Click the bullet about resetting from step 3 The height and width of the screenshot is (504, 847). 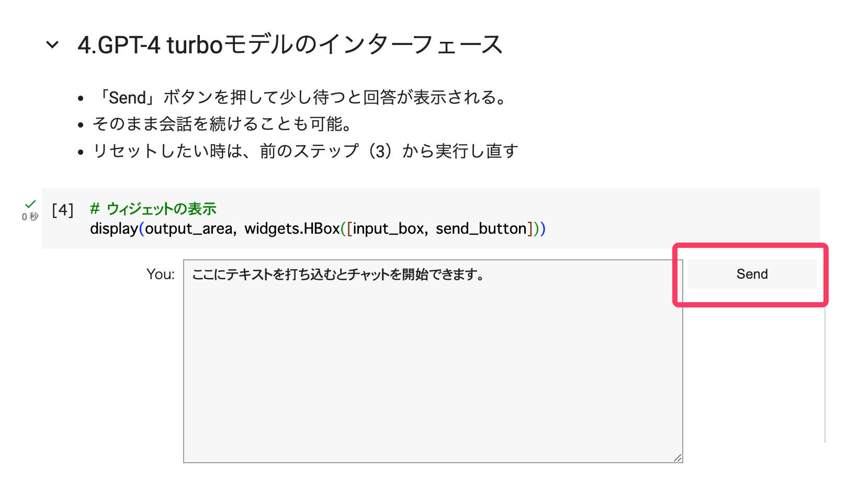[x=305, y=151]
